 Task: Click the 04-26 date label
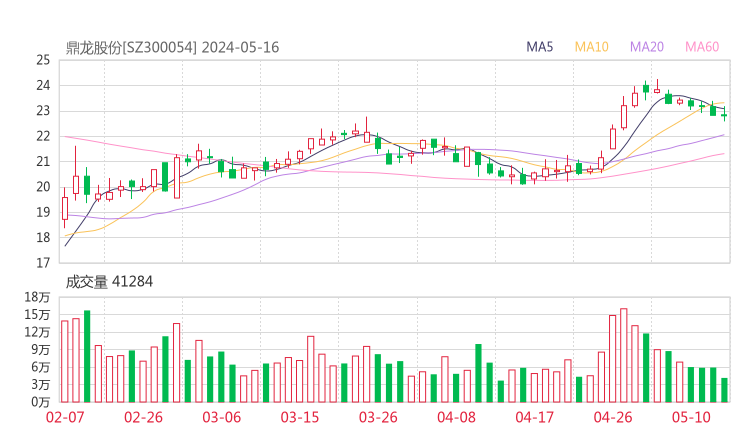pos(613,417)
